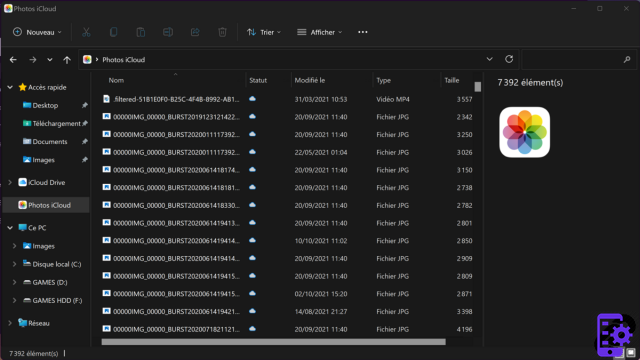
Task: Click cloud status icon of the 22/05/2021 row
Action: (253, 152)
